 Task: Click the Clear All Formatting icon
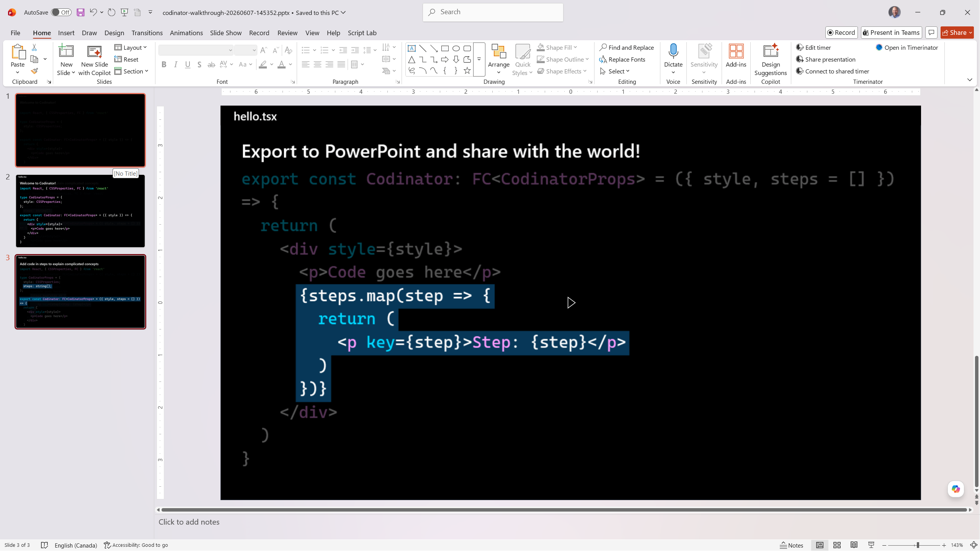coord(289,50)
